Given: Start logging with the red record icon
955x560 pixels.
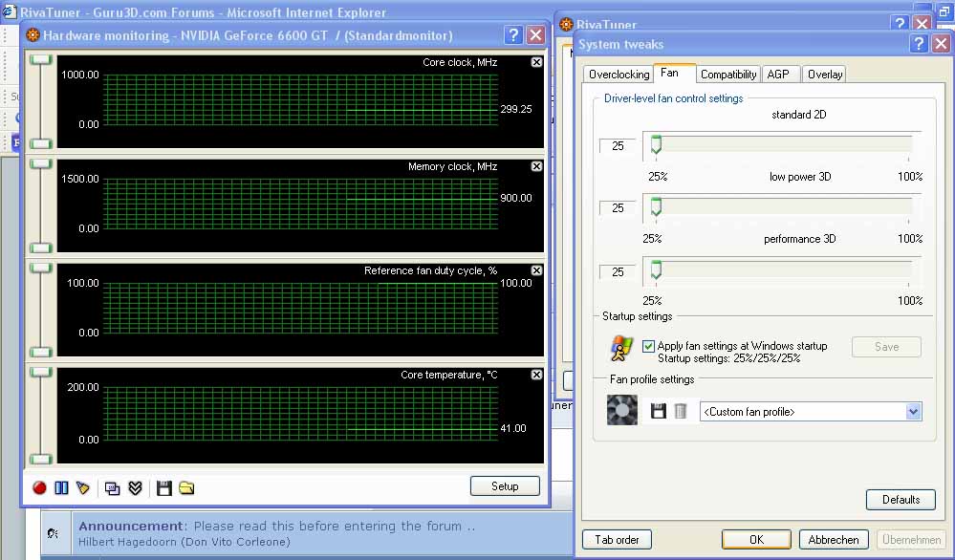Looking at the screenshot, I should [39, 487].
